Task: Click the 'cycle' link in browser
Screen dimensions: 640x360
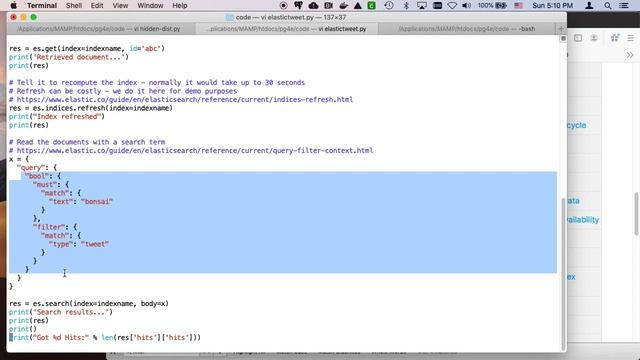Action: tap(576, 125)
